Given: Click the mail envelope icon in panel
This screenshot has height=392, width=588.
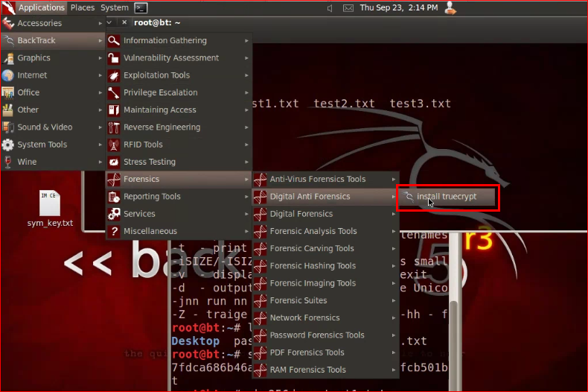Looking at the screenshot, I should coord(348,8).
